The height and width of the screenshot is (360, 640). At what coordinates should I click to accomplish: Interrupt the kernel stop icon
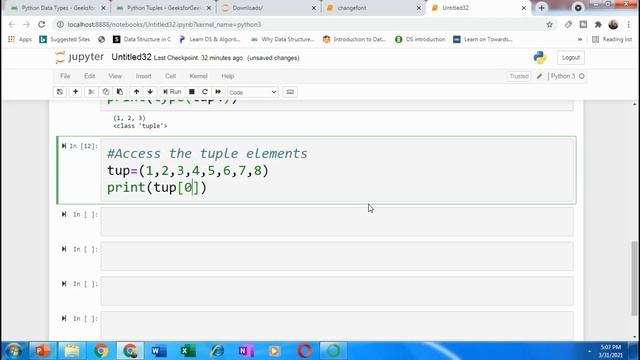point(191,92)
